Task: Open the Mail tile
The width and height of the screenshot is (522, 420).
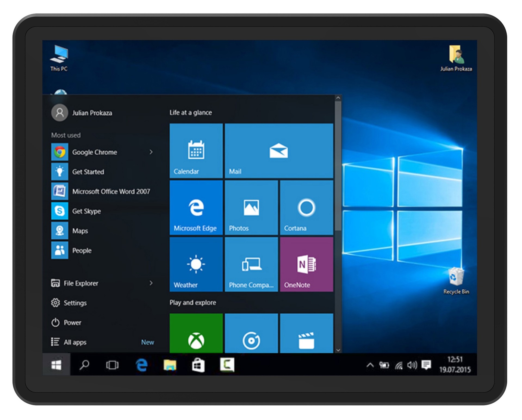Action: click(279, 151)
